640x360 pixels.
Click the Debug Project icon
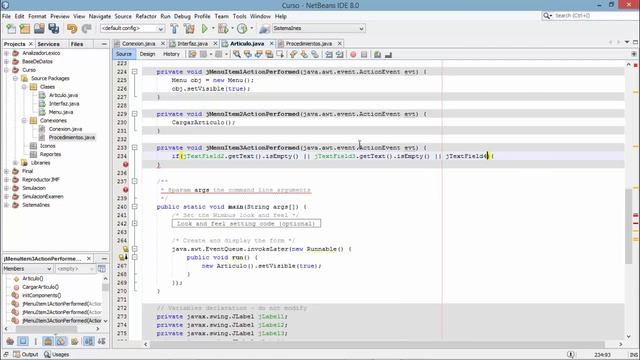[x=223, y=29]
